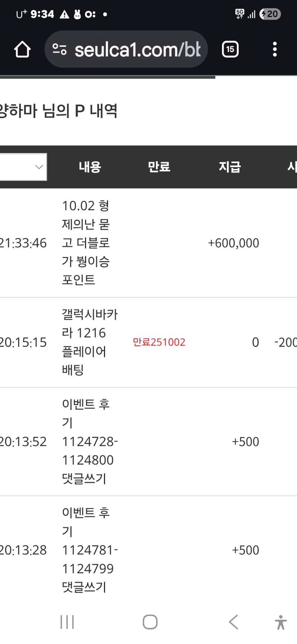Screen dimensions: 297x644
Task: Tap the Android back arrow
Action: pos(234,622)
